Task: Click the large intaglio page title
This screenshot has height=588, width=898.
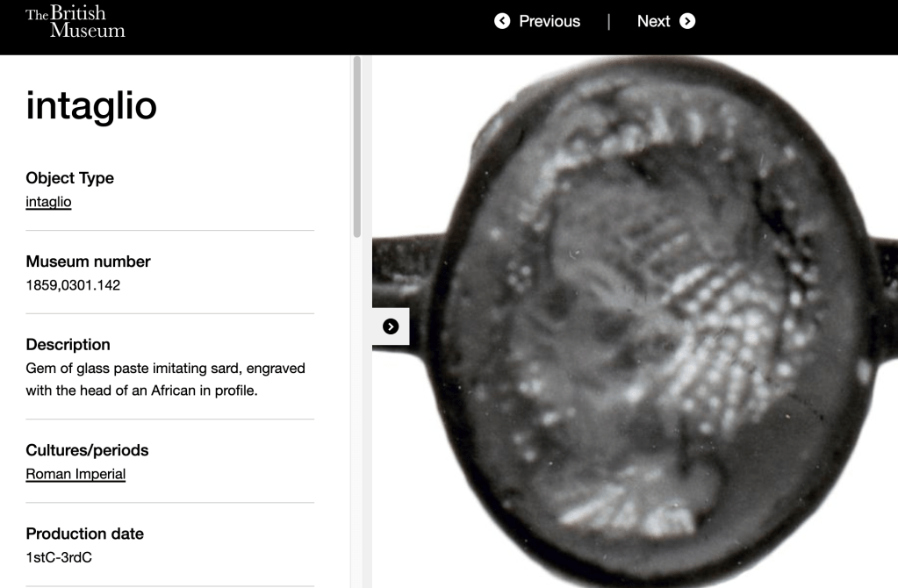Action: [x=91, y=106]
